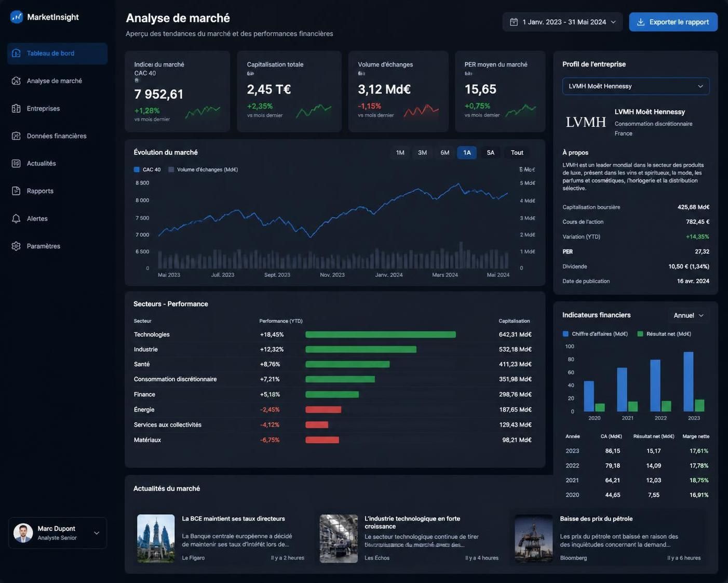This screenshot has height=583, width=728.
Task: Click the Finance sector row label
Action: coord(144,394)
